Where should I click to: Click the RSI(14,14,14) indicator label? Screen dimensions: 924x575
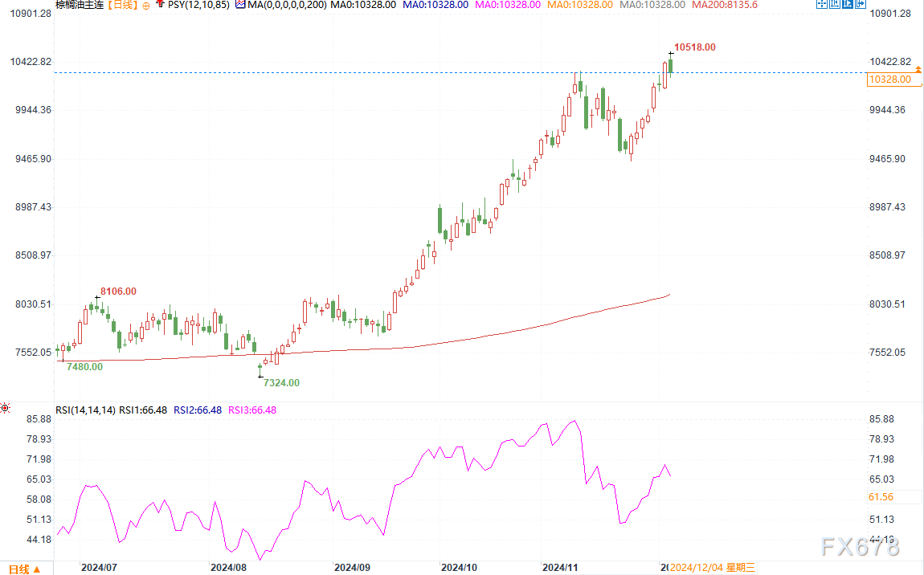(85, 410)
